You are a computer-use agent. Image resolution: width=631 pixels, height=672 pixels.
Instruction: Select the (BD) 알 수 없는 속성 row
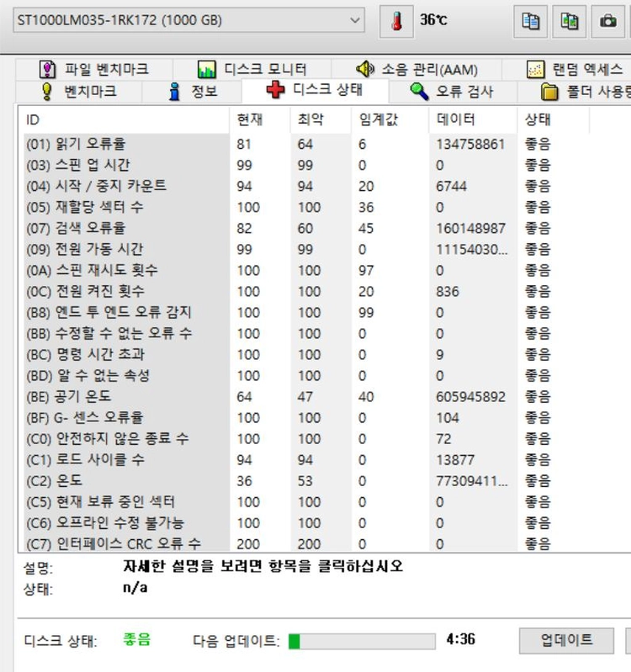(305, 375)
